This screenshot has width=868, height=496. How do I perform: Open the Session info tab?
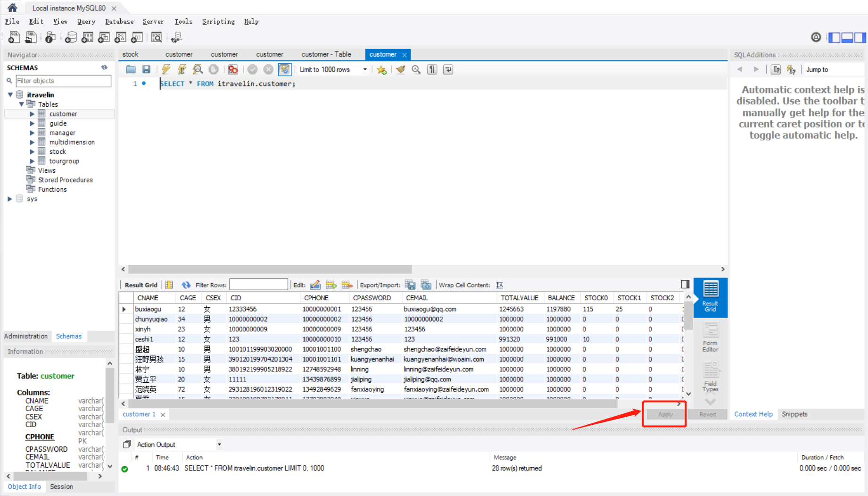point(61,487)
